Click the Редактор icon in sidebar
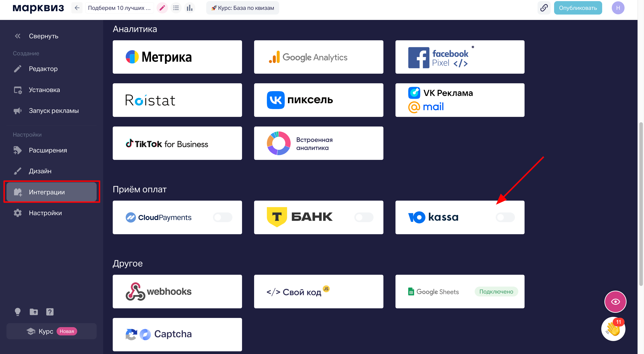644x354 pixels. click(17, 68)
